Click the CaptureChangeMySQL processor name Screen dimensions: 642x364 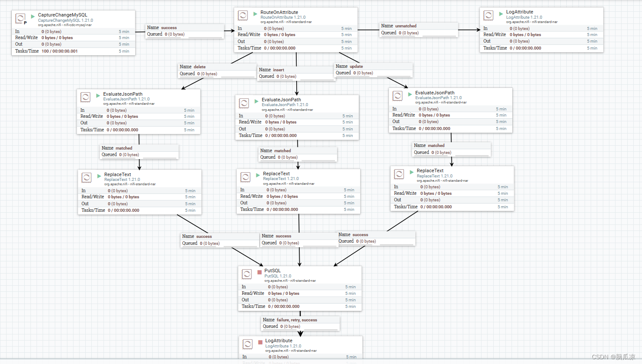click(63, 15)
